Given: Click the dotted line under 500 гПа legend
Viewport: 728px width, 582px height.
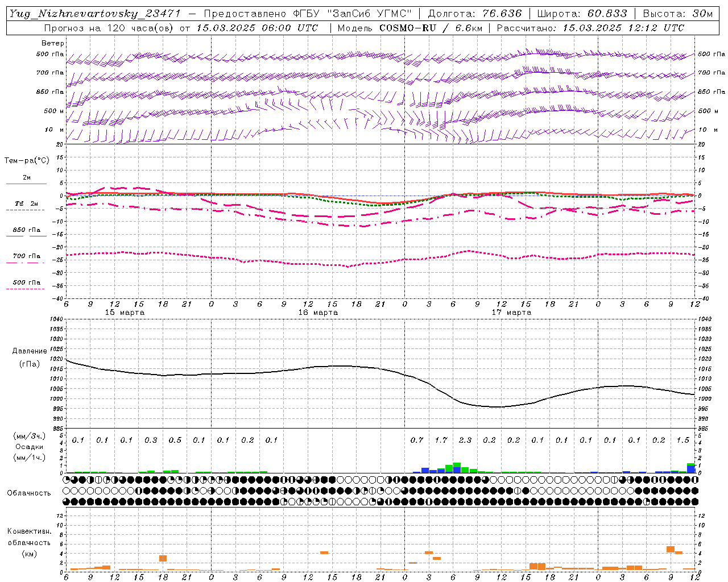Looking at the screenshot, I should click(25, 289).
